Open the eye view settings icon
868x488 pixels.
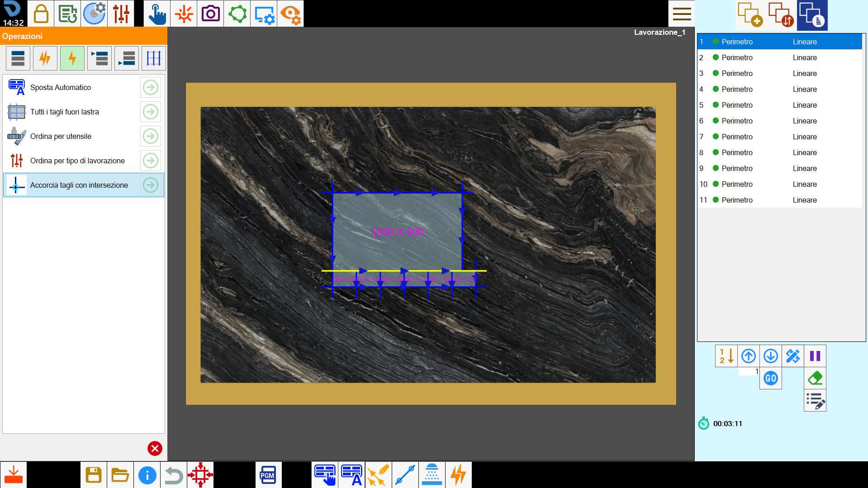290,14
